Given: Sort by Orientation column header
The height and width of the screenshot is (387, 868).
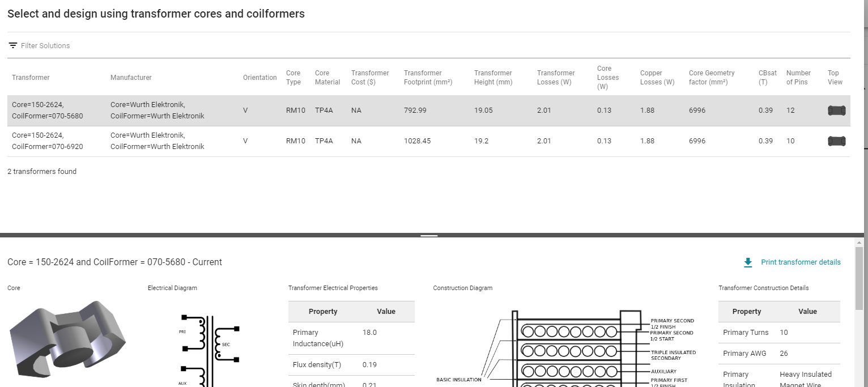Looking at the screenshot, I should click(x=260, y=78).
